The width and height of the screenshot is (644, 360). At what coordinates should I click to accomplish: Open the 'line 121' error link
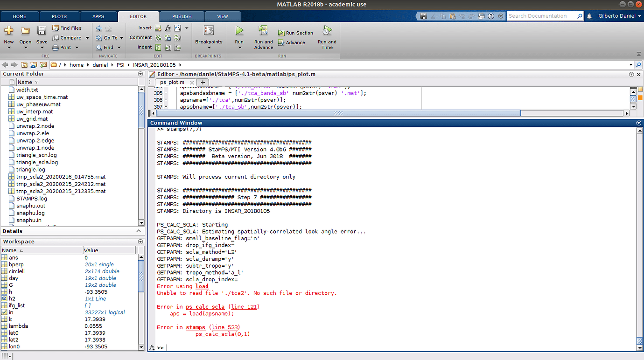[244, 307]
